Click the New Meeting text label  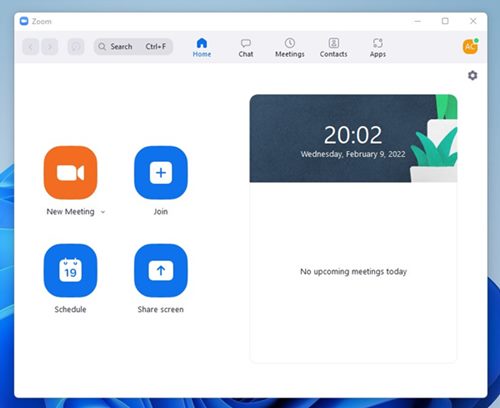coord(70,212)
